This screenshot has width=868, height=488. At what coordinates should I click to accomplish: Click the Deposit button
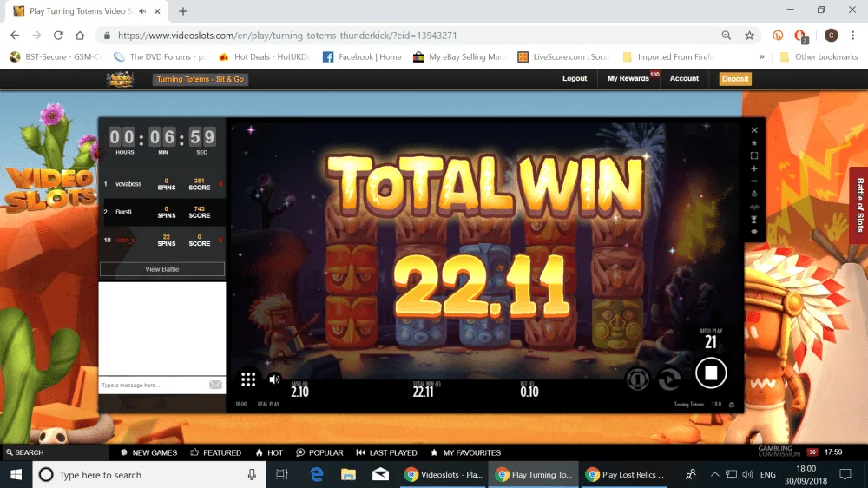[735, 79]
